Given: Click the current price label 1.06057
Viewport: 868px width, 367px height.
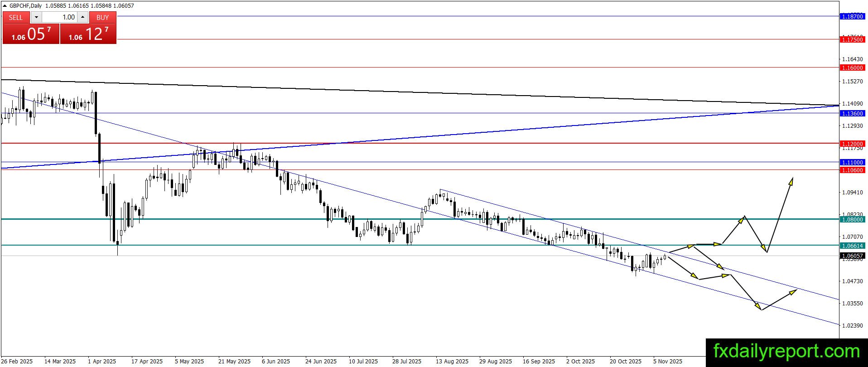Looking at the screenshot, I should pos(852,256).
